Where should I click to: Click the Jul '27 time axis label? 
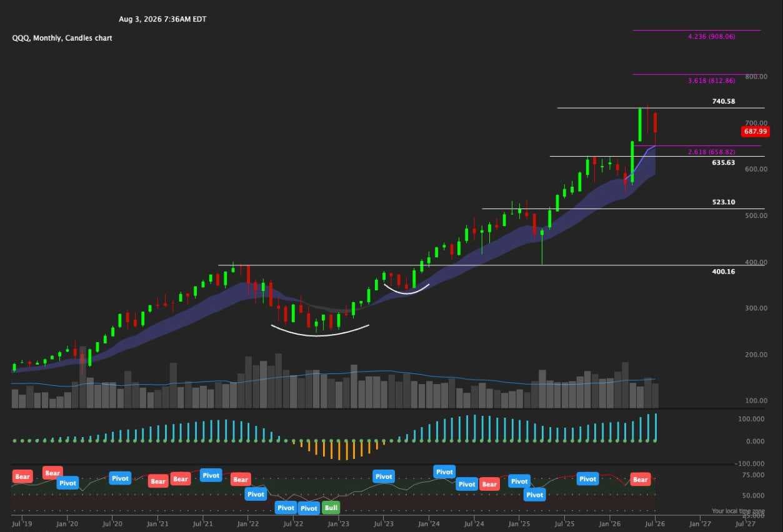pyautogui.click(x=746, y=525)
